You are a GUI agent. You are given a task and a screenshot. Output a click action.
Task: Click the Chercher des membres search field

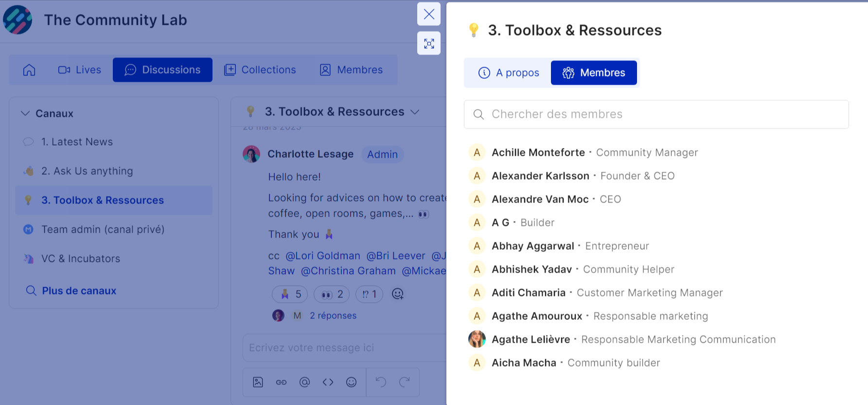pyautogui.click(x=656, y=114)
